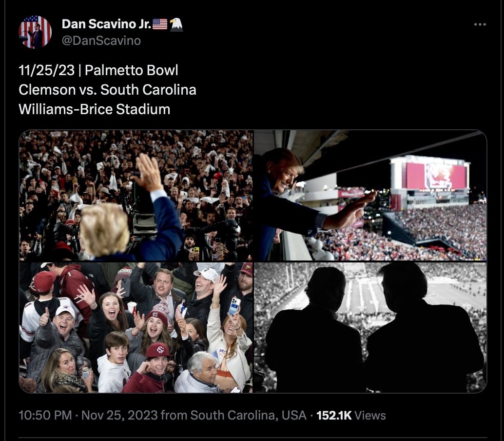
Task: Open bottom-right black-and-white silhouette photo
Action: pos(370,327)
